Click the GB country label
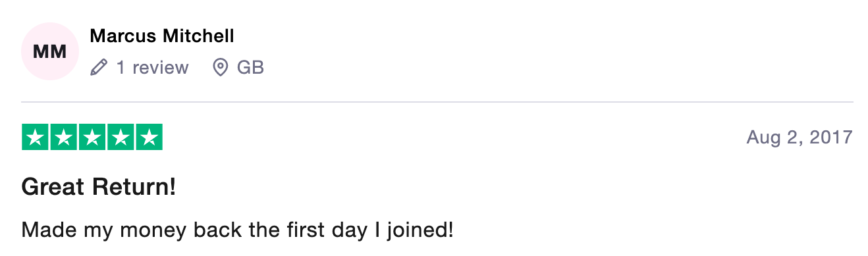This screenshot has width=868, height=256. coord(250,67)
